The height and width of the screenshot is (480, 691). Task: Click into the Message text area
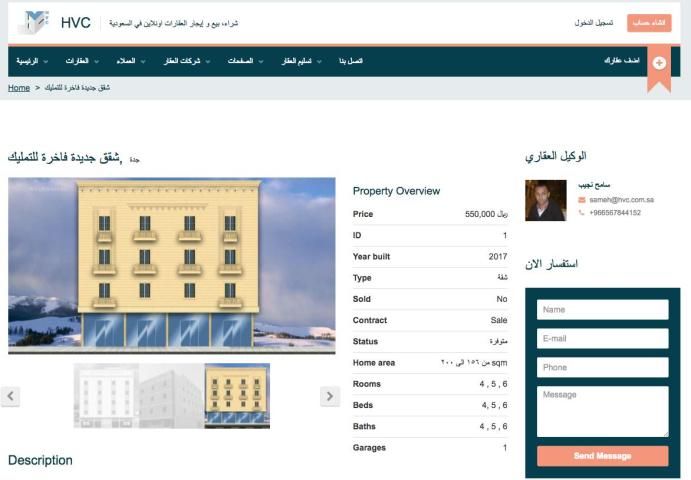(602, 411)
